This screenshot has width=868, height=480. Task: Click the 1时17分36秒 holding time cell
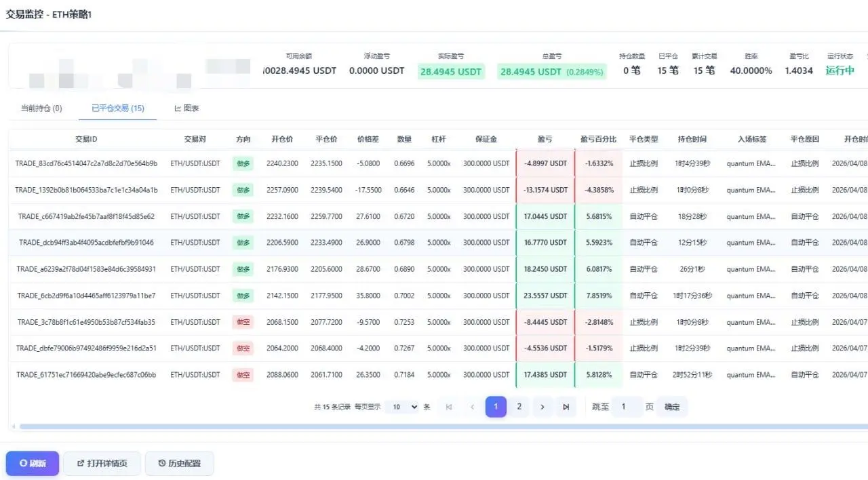pos(692,296)
